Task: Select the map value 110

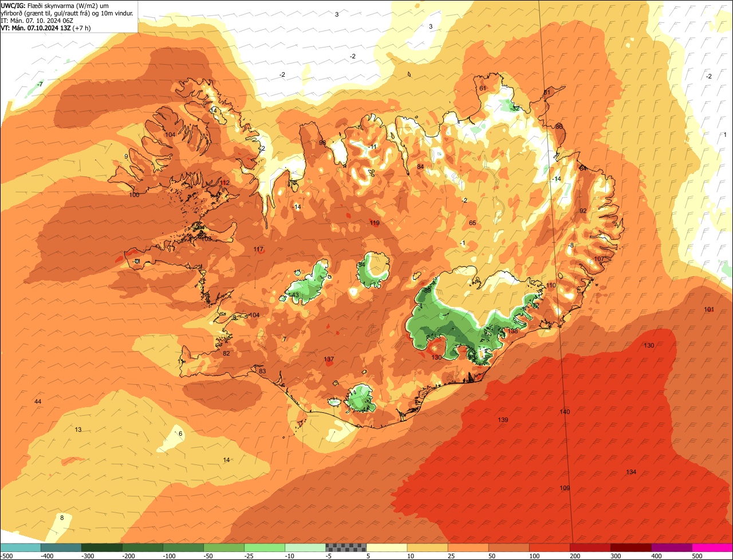Action: coord(551,285)
